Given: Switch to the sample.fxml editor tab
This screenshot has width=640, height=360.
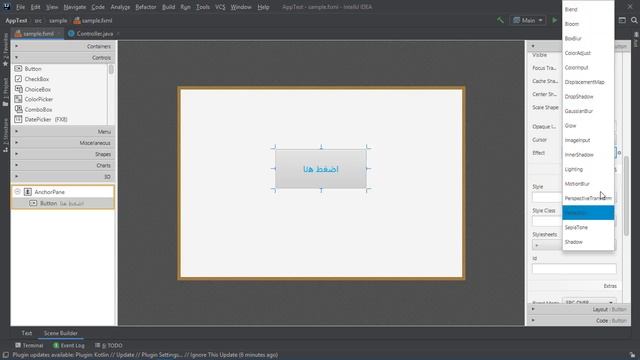Looking at the screenshot, I should 38,34.
